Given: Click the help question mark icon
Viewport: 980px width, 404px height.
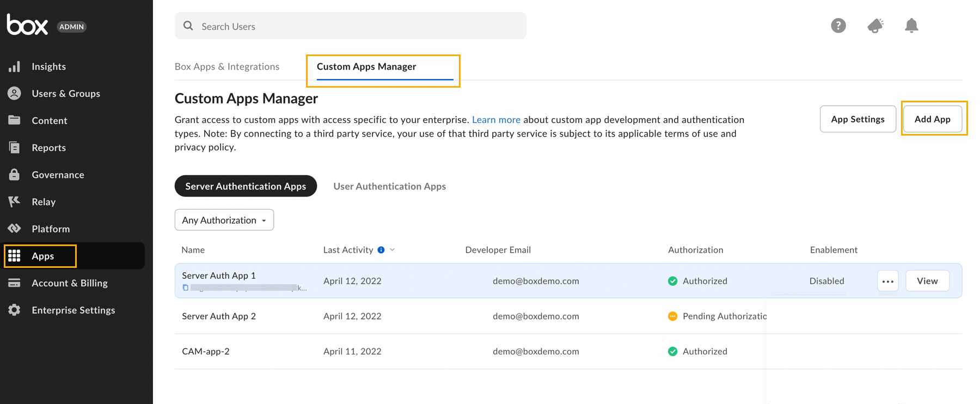Looking at the screenshot, I should (838, 26).
